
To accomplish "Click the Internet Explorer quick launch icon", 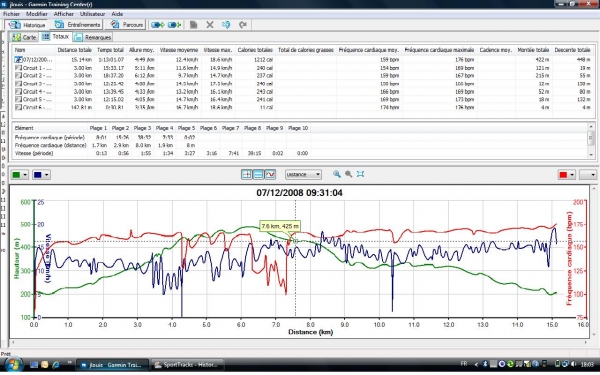I will [x=55, y=365].
